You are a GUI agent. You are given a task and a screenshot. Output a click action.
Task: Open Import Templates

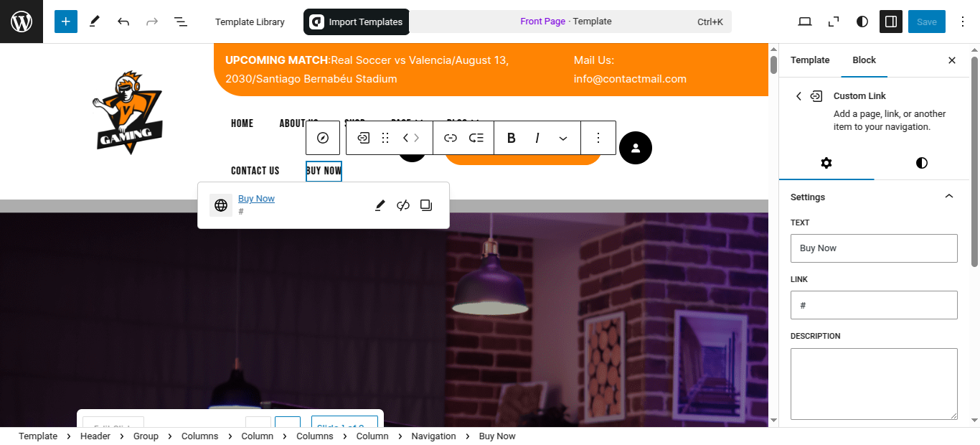[x=357, y=22]
